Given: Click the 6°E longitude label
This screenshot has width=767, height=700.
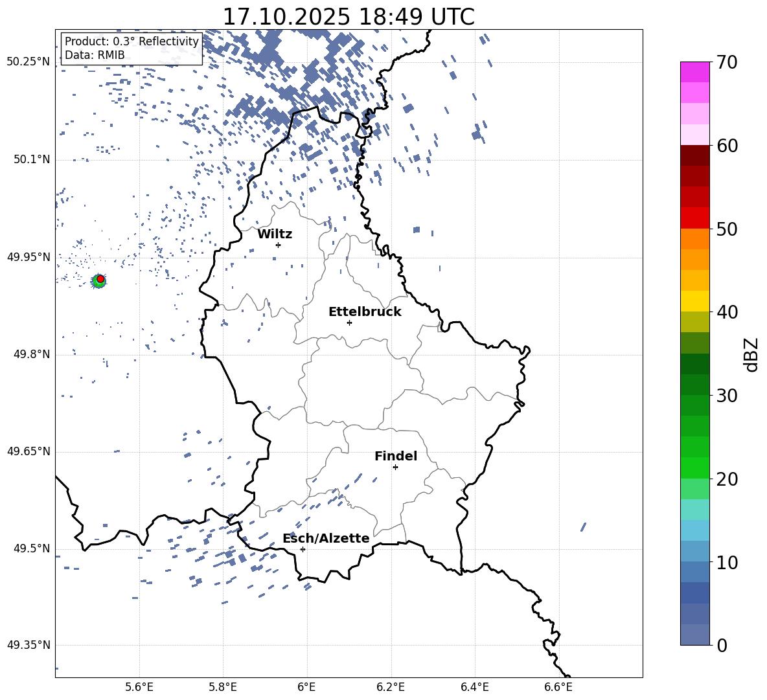Looking at the screenshot, I should [x=306, y=687].
